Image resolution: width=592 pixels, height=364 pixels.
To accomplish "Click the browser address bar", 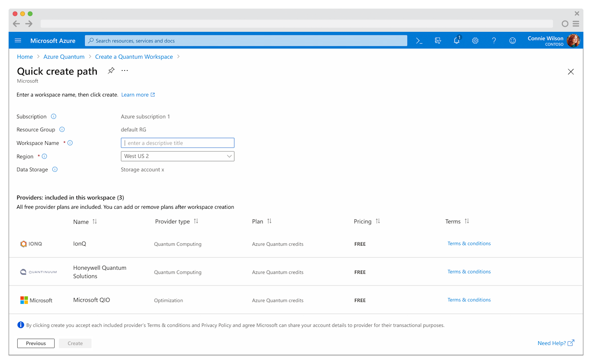I will pyautogui.click(x=297, y=24).
